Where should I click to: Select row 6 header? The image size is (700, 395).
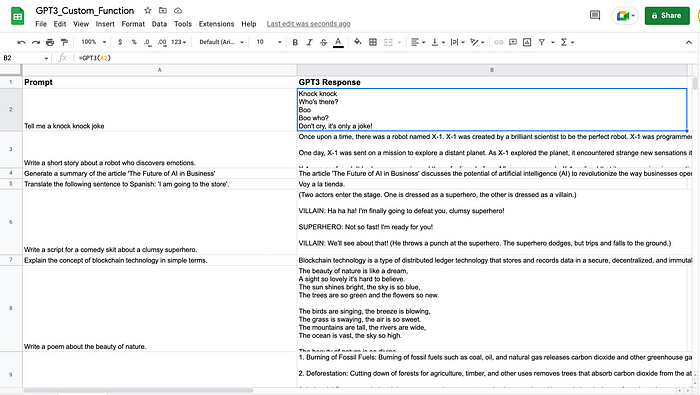pos(11,222)
